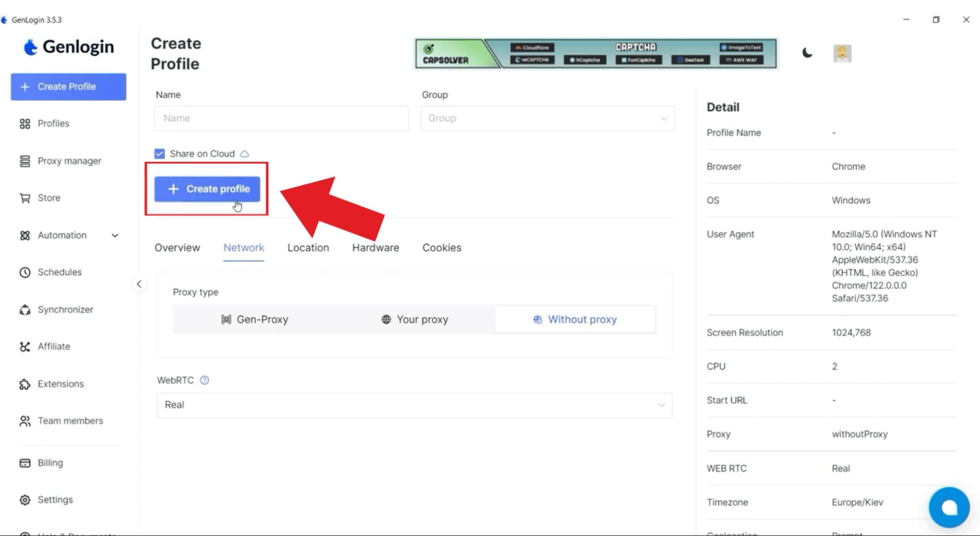Viewport: 980px width, 536px height.
Task: Click the Gen-Proxy icon
Action: [226, 319]
